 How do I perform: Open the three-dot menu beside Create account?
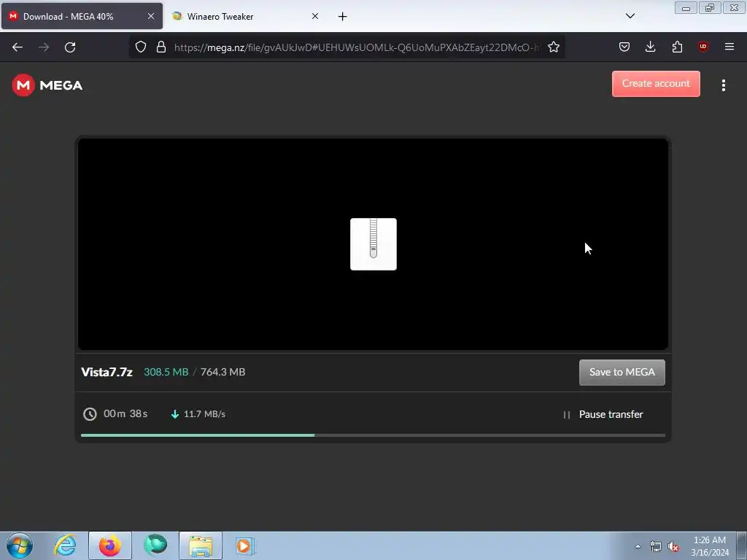723,85
